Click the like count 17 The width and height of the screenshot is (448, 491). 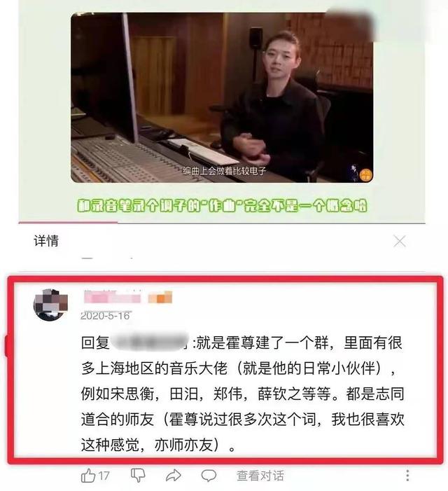(x=104, y=476)
